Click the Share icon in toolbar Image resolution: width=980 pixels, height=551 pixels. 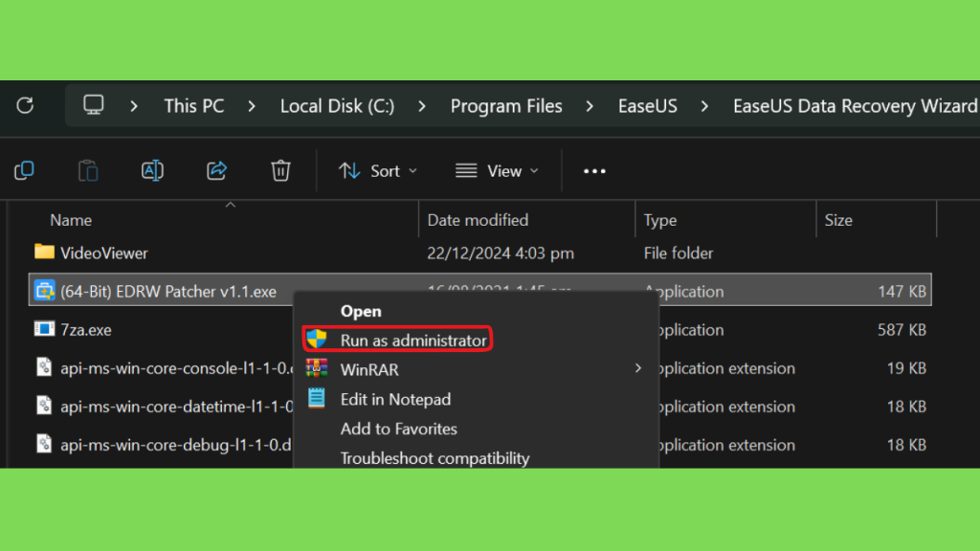pos(217,170)
